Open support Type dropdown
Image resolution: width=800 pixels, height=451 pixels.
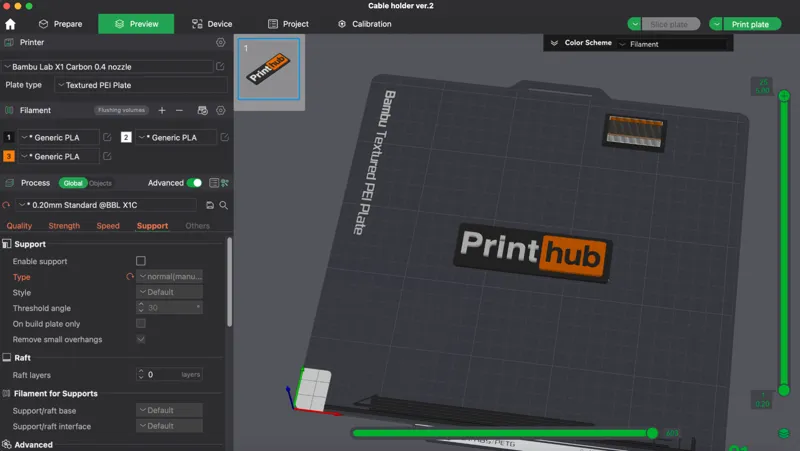169,277
